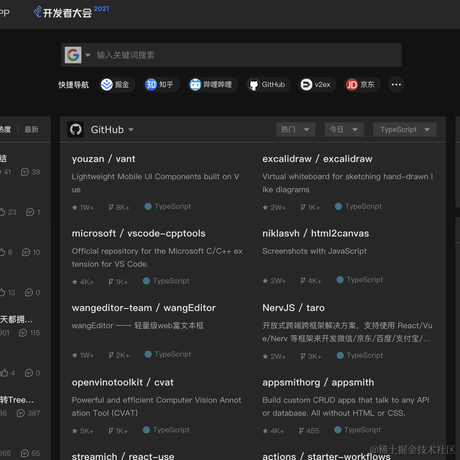This screenshot has width=460, height=460.
Task: Click the Google search engine icon
Action: click(x=73, y=55)
